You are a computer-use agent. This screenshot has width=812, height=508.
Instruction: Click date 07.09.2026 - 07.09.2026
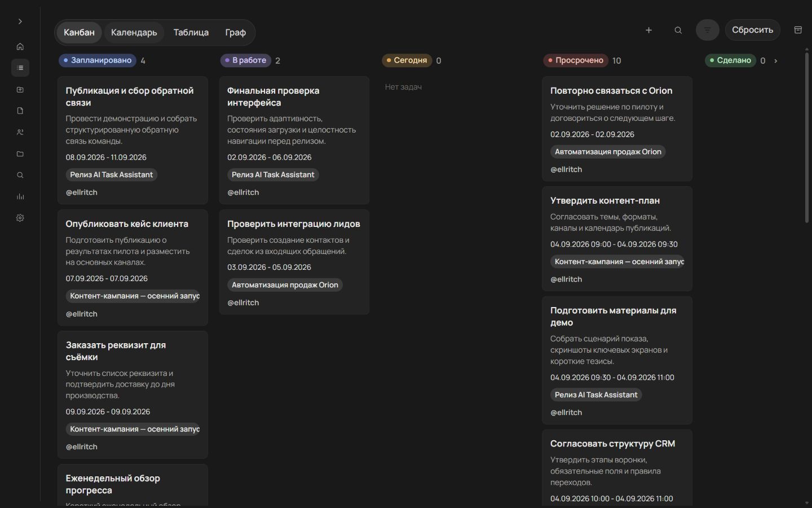tap(107, 279)
